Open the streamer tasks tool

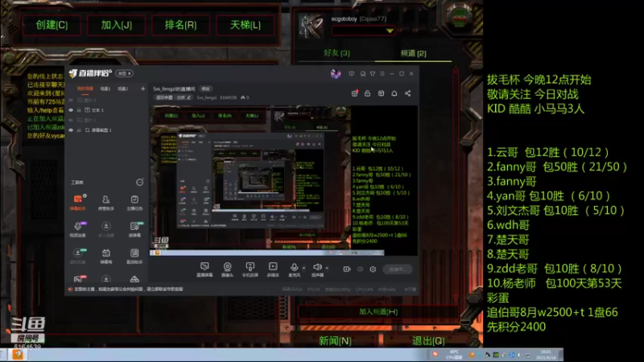134,202
